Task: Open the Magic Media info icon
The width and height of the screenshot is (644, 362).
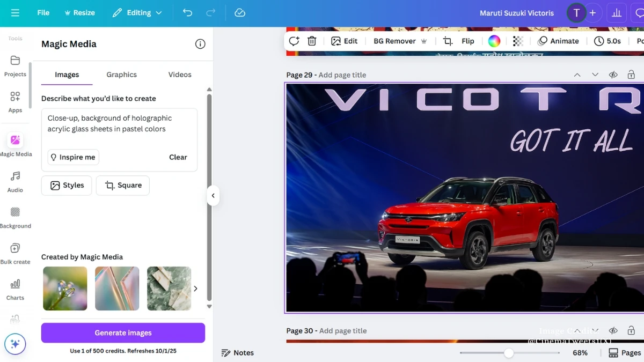Action: (200, 44)
